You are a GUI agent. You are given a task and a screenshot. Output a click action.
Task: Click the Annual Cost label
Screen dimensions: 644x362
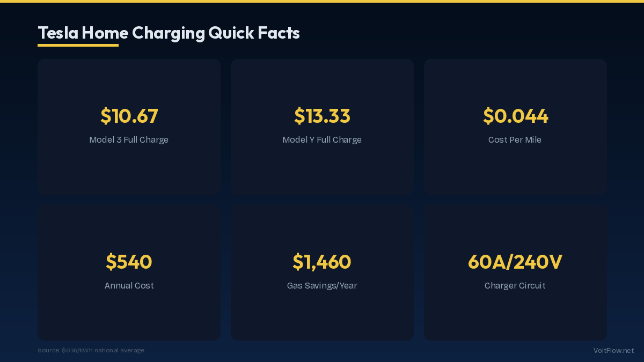point(129,286)
